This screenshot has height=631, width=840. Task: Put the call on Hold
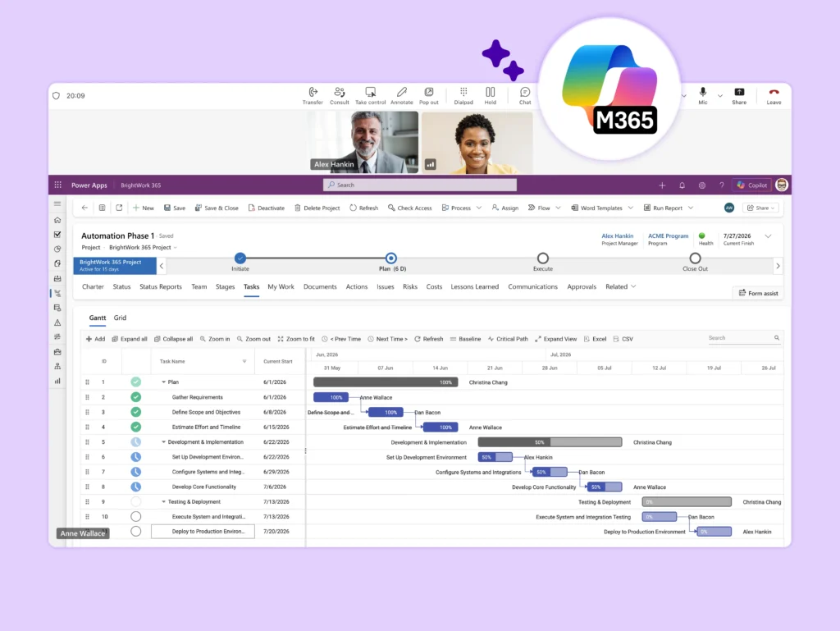491,95
